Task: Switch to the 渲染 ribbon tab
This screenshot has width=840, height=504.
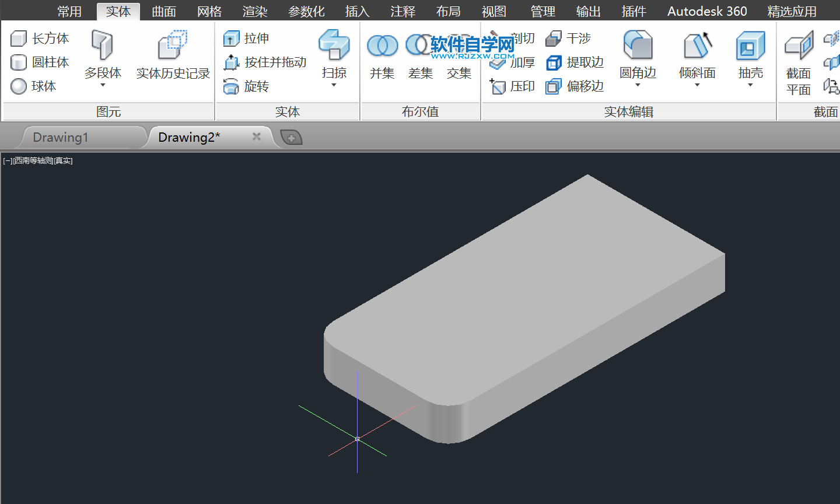Action: (x=255, y=11)
